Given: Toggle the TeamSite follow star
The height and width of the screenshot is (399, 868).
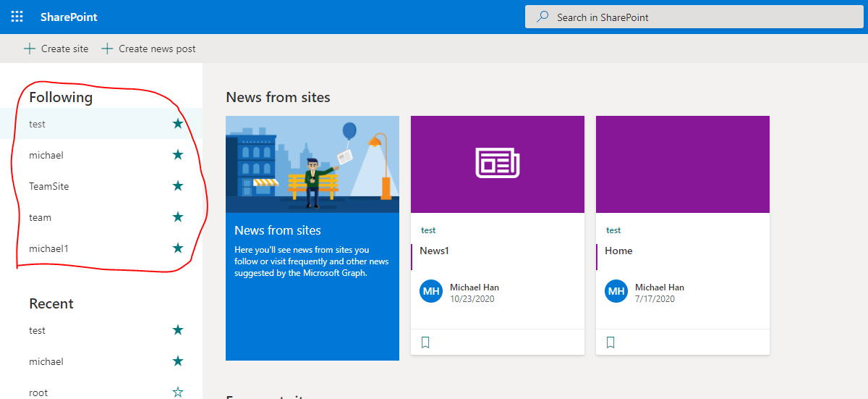Looking at the screenshot, I should coord(178,186).
